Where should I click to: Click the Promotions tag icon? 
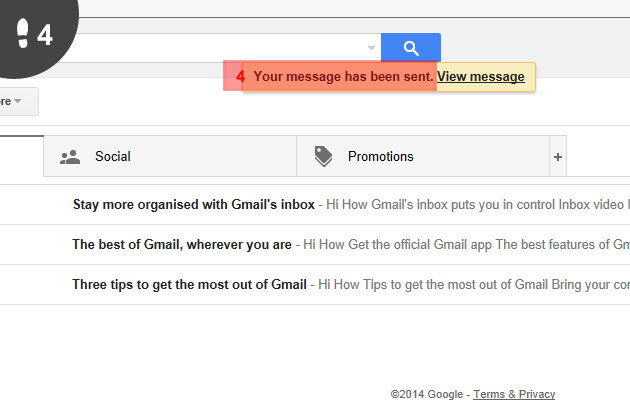[323, 156]
